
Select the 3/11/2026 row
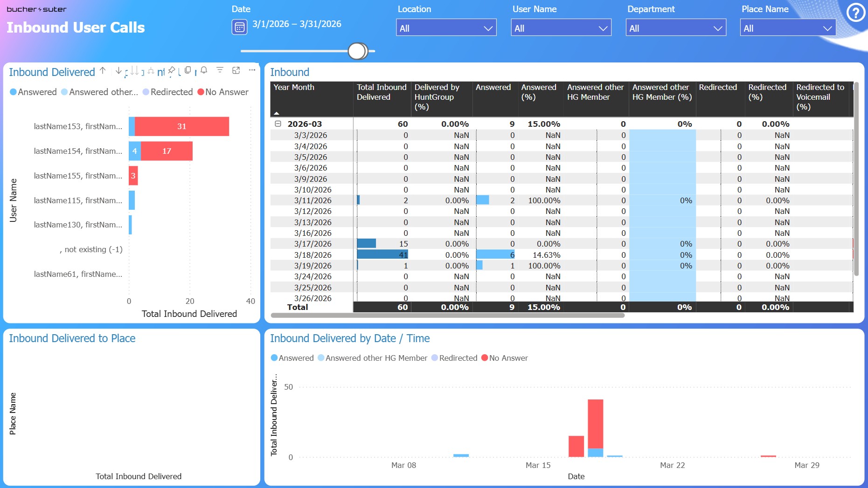click(x=562, y=200)
